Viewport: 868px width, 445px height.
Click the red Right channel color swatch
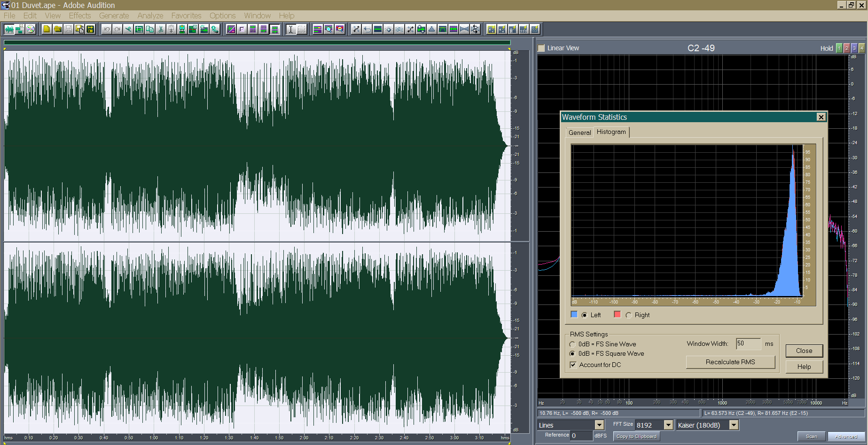coord(618,314)
